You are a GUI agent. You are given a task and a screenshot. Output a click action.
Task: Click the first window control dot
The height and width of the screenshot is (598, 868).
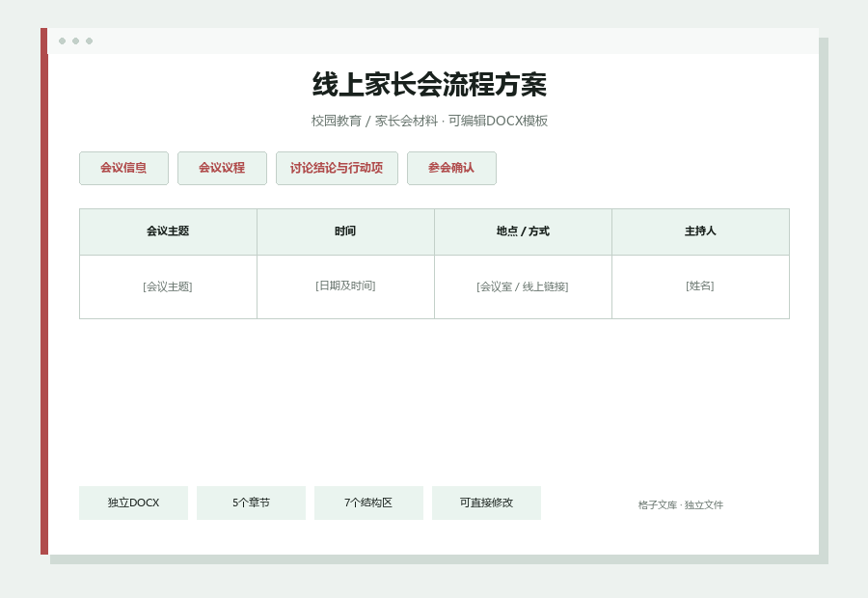coord(62,41)
